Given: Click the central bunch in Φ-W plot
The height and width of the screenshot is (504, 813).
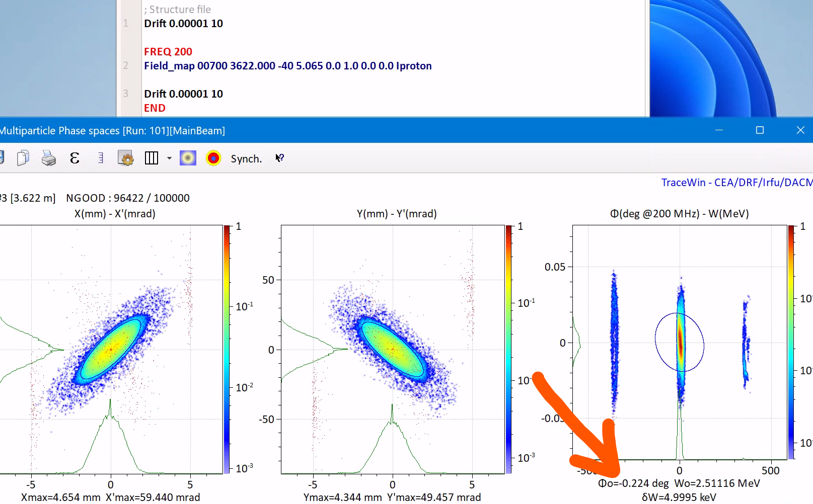Looking at the screenshot, I should click(x=680, y=342).
